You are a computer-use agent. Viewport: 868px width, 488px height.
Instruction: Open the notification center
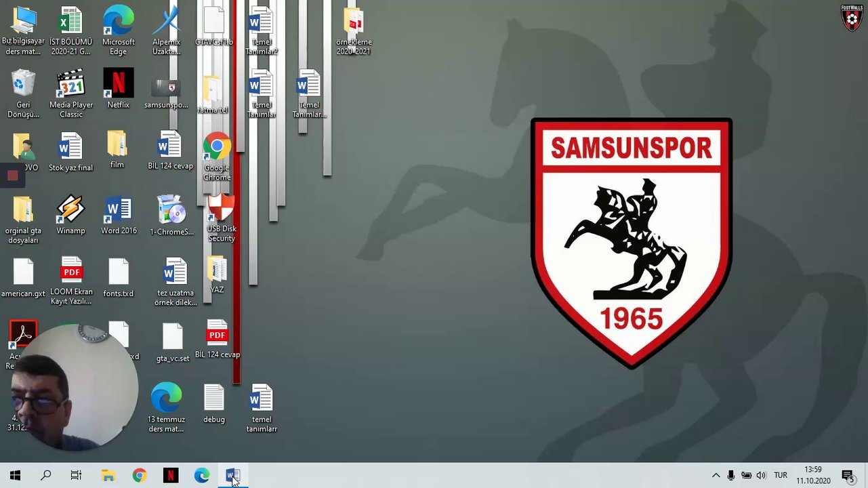(848, 476)
